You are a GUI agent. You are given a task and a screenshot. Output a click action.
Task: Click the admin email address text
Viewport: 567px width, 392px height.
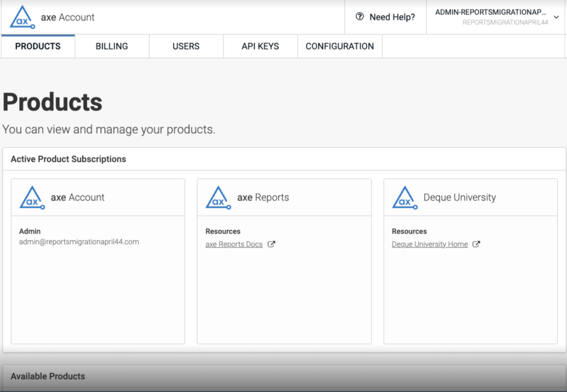click(79, 242)
